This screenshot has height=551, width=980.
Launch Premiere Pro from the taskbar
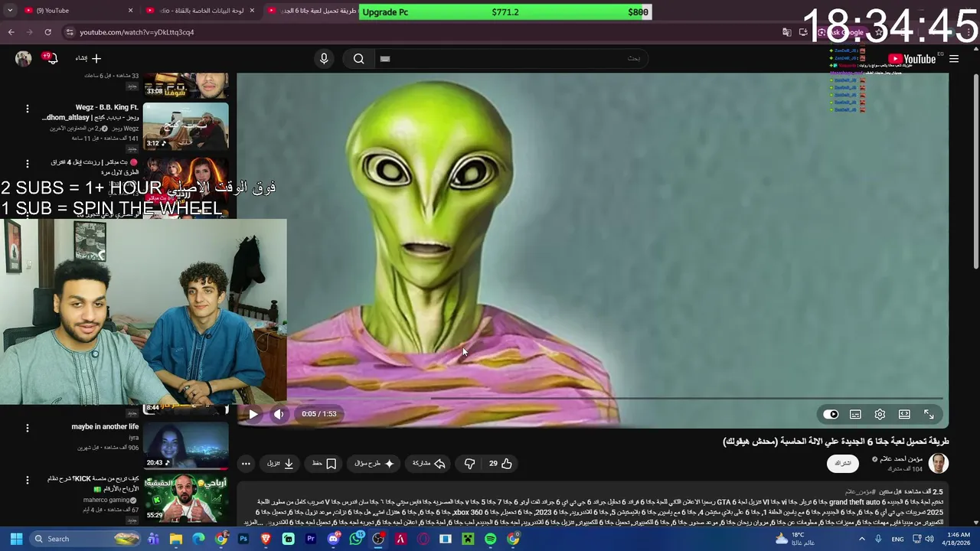311,539
